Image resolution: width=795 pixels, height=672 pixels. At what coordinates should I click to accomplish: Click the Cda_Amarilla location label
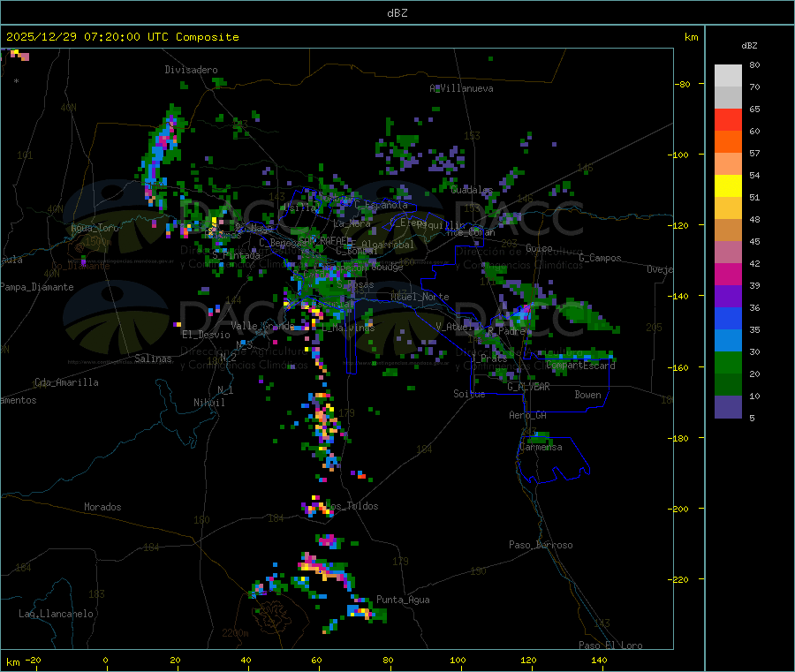coord(66,382)
